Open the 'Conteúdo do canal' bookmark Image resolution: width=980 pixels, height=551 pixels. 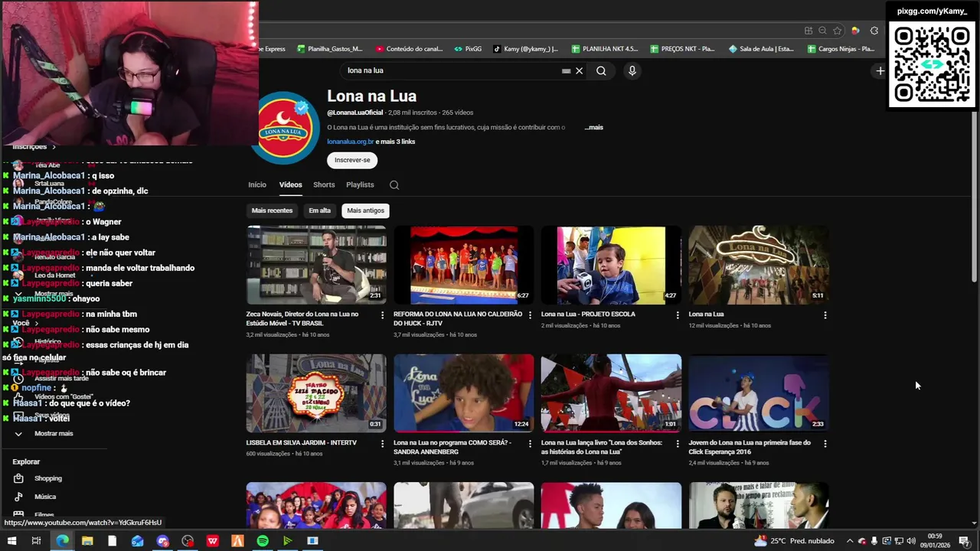click(409, 49)
